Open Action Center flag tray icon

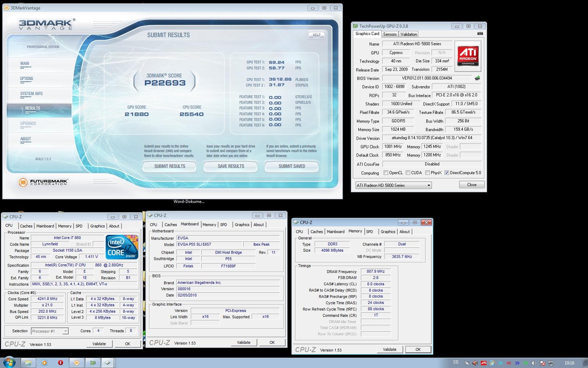[x=542, y=363]
